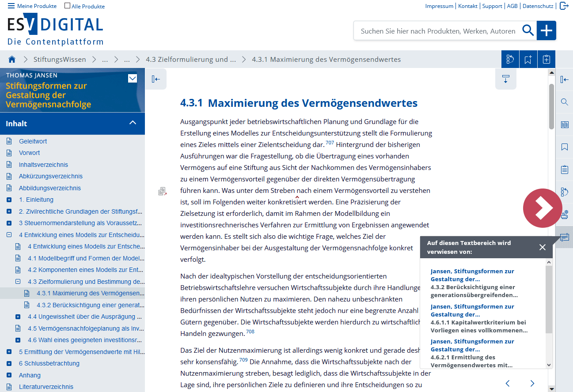Go to home via breadcrumb house icon
573x392 pixels.
pyautogui.click(x=12, y=59)
